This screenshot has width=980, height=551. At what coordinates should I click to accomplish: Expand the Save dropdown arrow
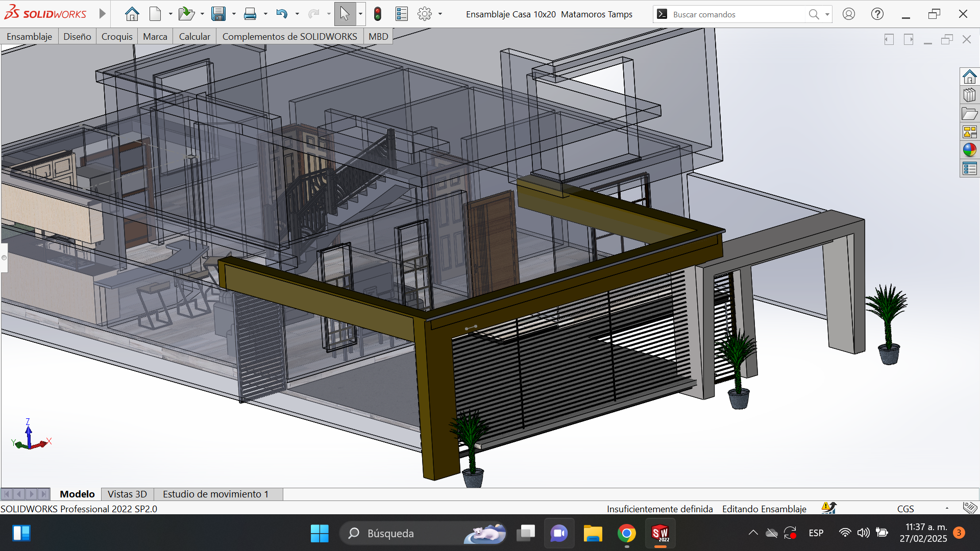234,14
